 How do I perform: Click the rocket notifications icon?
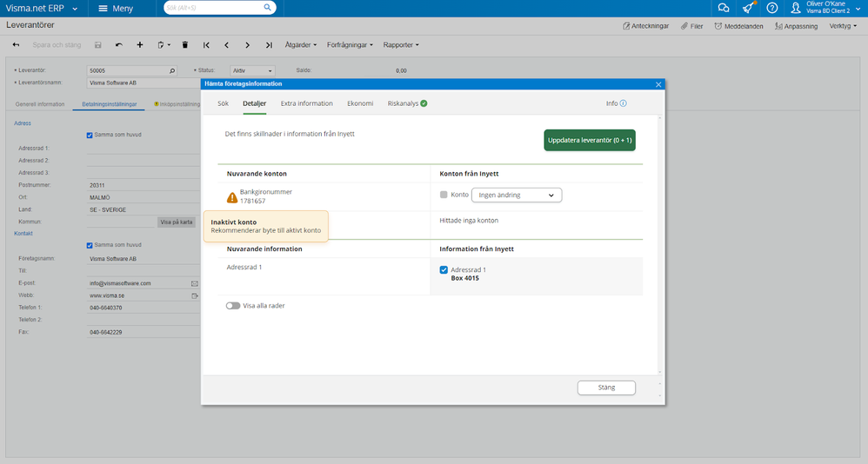pos(747,8)
